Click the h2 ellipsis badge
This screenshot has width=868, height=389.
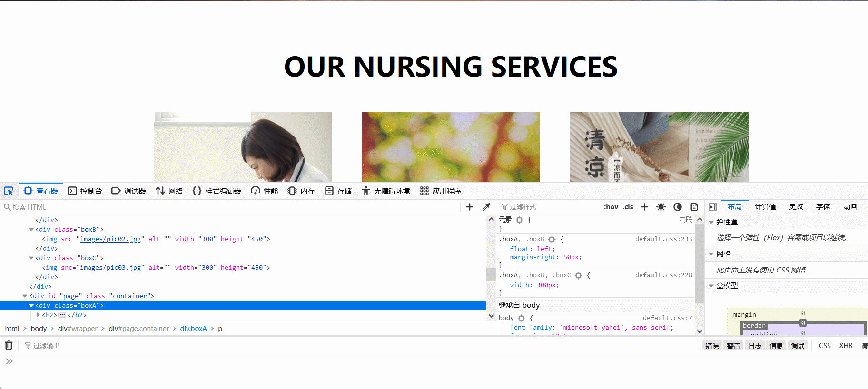click(62, 315)
